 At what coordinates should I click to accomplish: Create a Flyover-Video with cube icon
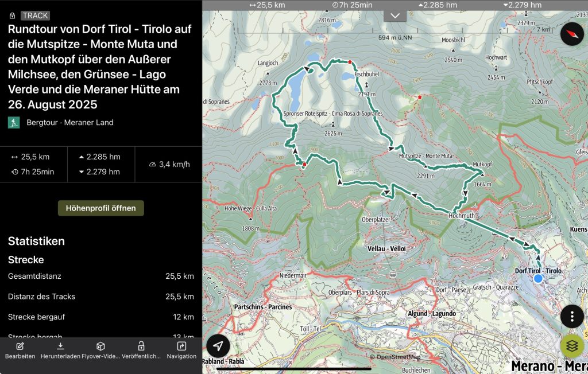coord(100,346)
